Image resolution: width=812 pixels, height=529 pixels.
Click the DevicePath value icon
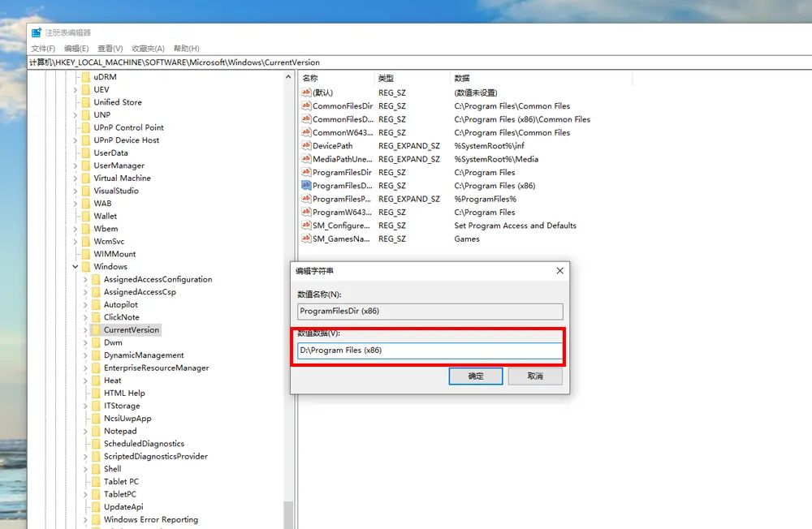tap(306, 145)
